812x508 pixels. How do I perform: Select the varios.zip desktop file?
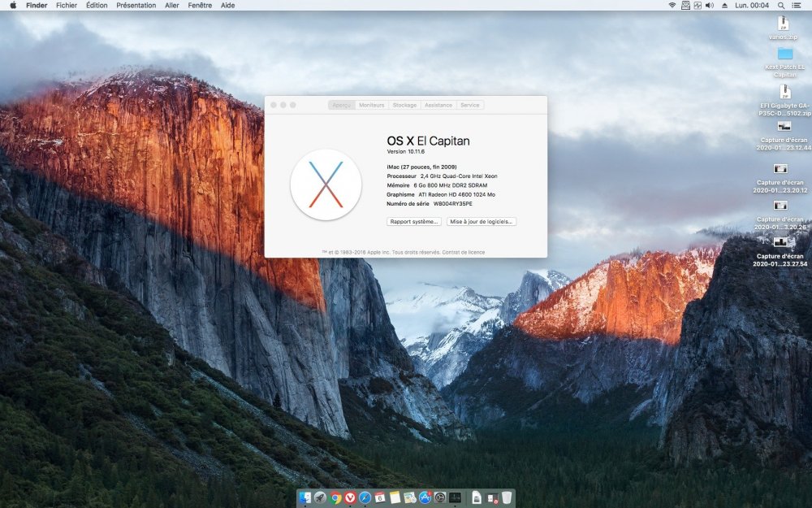783,28
